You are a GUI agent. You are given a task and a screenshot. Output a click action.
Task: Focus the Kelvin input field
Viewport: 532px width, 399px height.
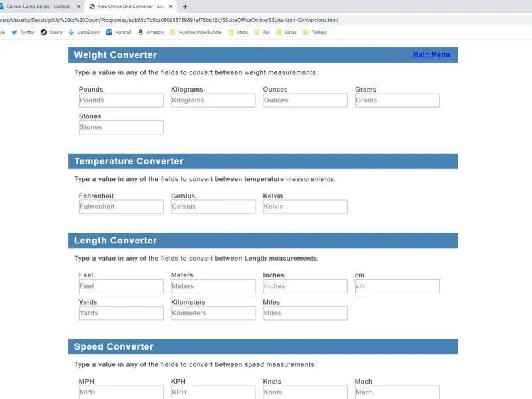pos(305,207)
